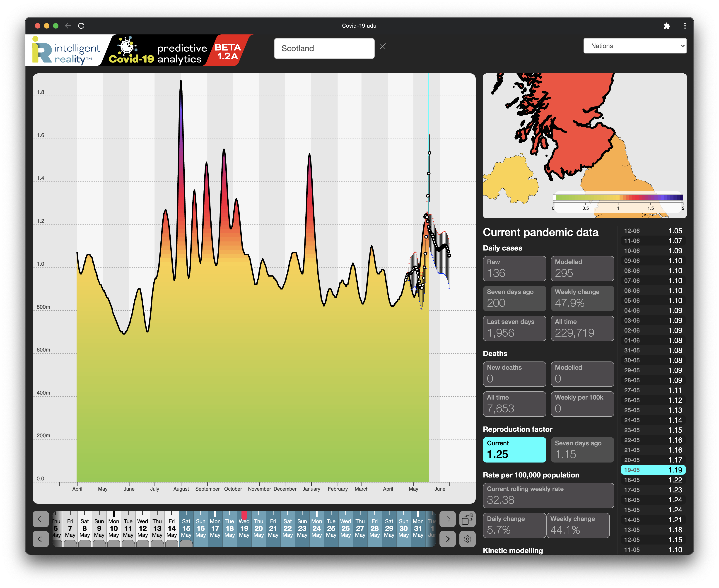Click the All time cases 229,719 card
The height and width of the screenshot is (588, 719).
[x=582, y=328]
